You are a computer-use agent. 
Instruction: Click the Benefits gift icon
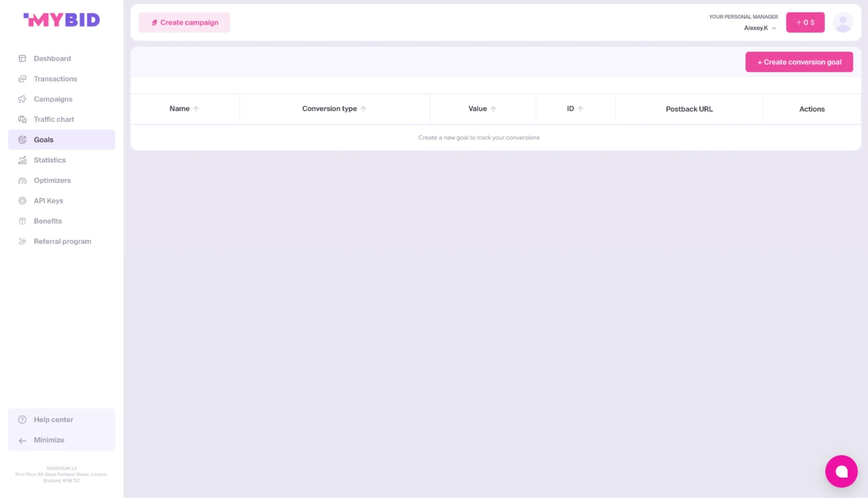(22, 221)
